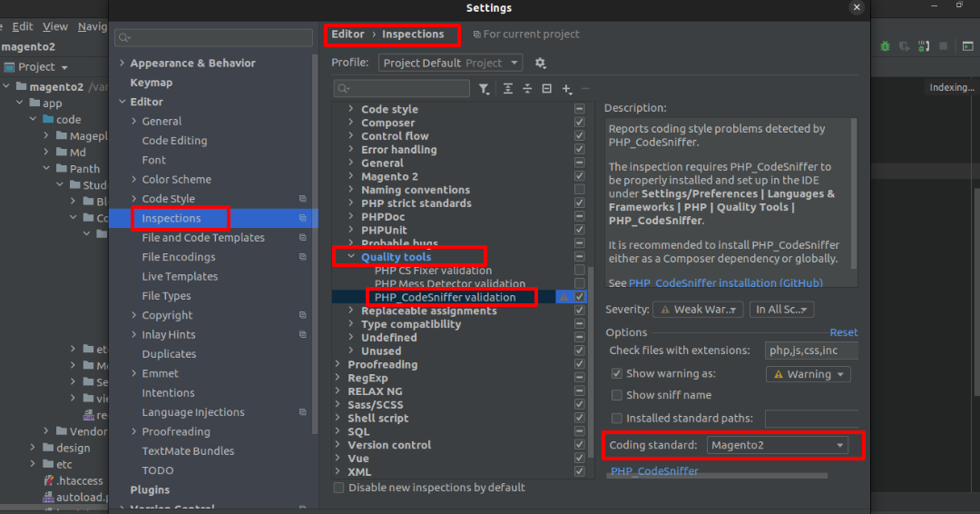The width and height of the screenshot is (980, 514).
Task: Click the Stop square icon in main toolbar
Action: (x=943, y=46)
